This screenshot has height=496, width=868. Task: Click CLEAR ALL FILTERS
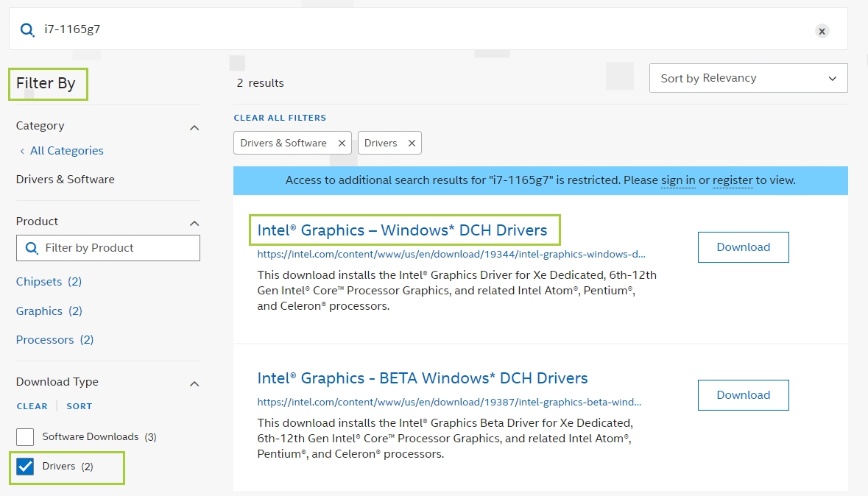click(280, 117)
